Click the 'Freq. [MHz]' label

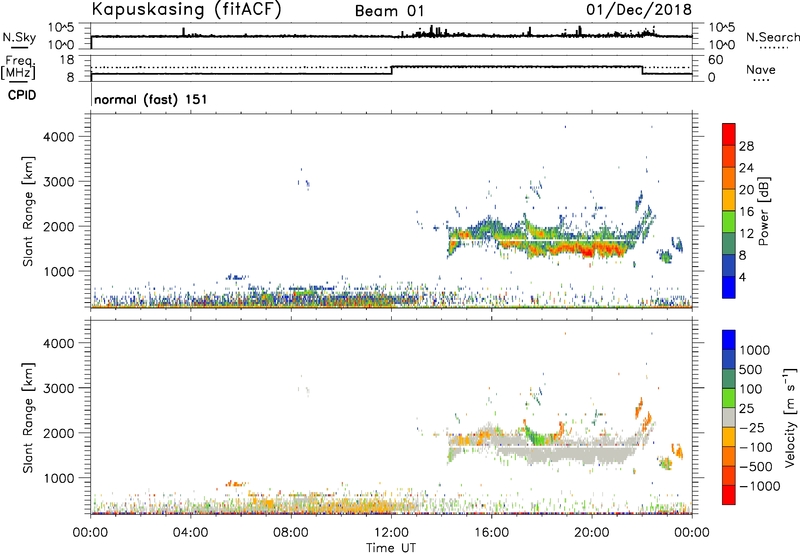click(x=18, y=67)
